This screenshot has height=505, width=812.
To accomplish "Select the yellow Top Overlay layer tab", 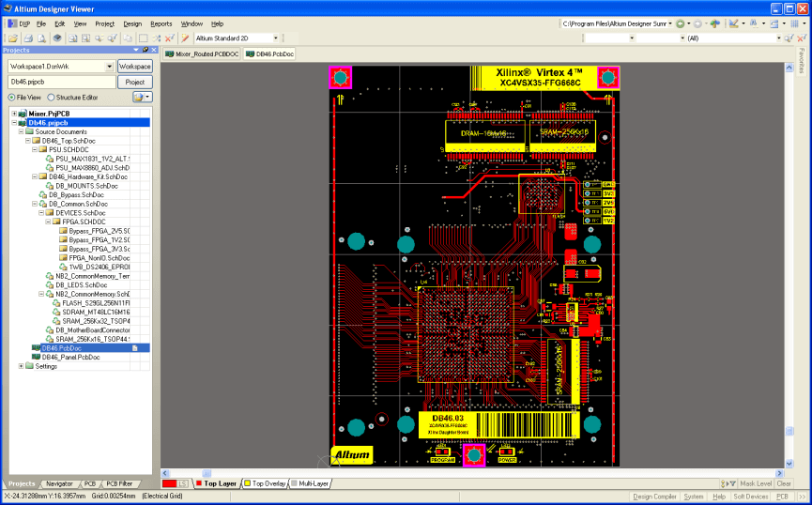I will (265, 483).
